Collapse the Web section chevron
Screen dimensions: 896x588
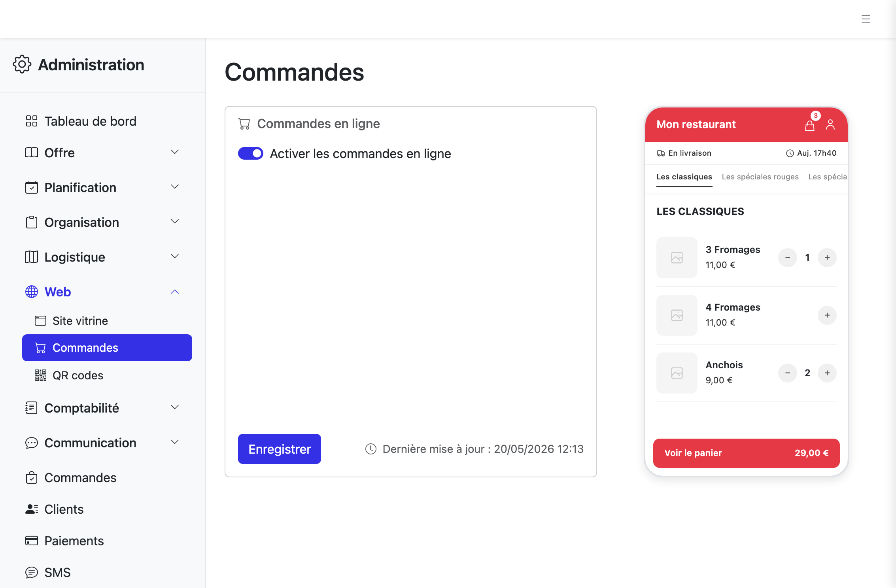pos(175,292)
